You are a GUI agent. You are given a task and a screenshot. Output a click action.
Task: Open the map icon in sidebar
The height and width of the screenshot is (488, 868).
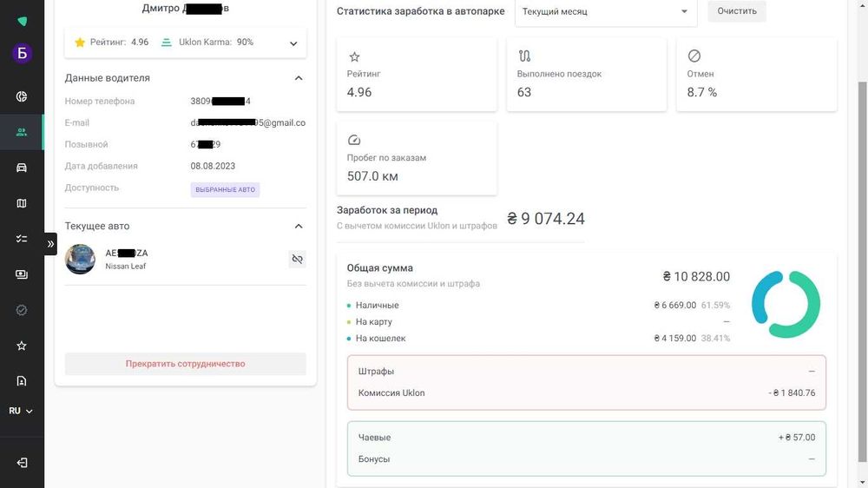pos(22,203)
